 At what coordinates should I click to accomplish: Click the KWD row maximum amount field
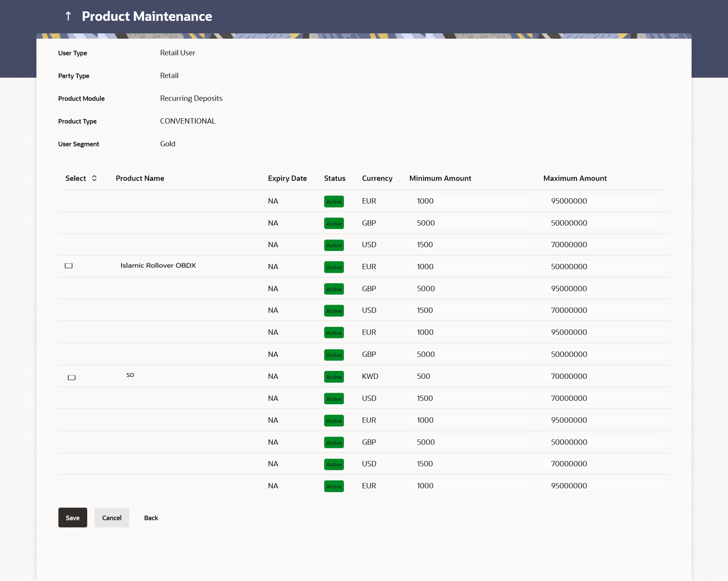[x=603, y=376]
